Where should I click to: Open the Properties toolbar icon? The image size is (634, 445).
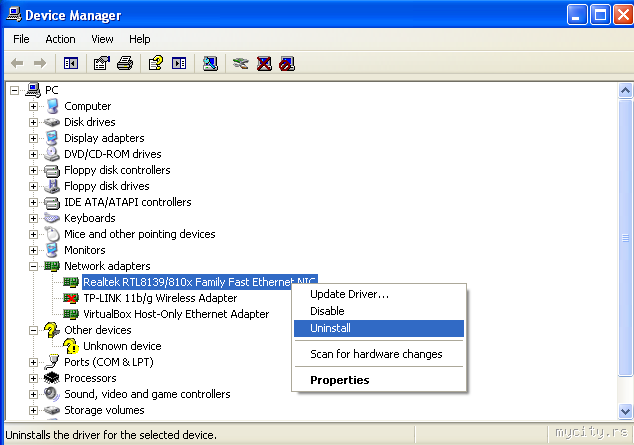click(x=101, y=63)
